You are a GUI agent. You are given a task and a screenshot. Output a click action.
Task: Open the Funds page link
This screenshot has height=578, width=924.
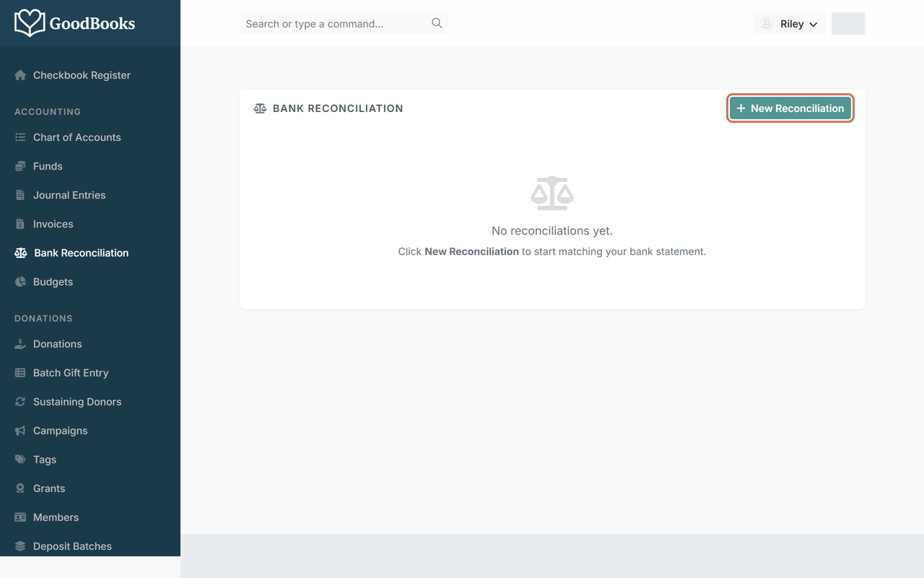[x=48, y=166]
